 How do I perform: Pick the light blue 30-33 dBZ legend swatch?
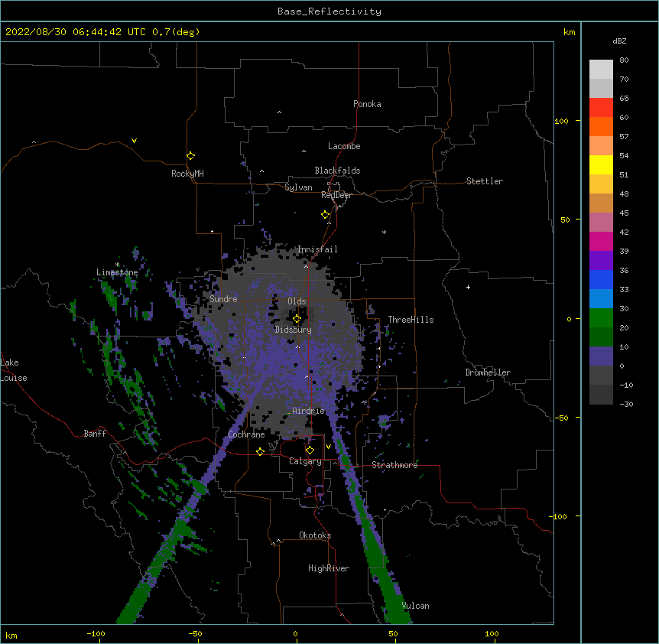click(601, 298)
